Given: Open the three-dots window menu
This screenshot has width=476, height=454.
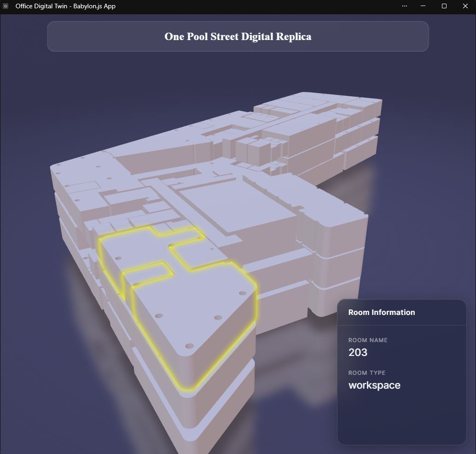Looking at the screenshot, I should [x=405, y=6].
